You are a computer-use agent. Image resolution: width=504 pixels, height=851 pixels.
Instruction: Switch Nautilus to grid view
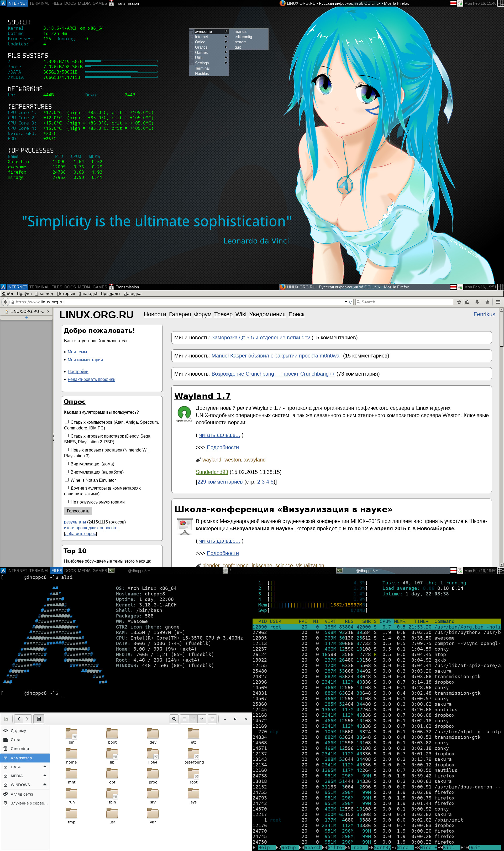click(x=193, y=719)
